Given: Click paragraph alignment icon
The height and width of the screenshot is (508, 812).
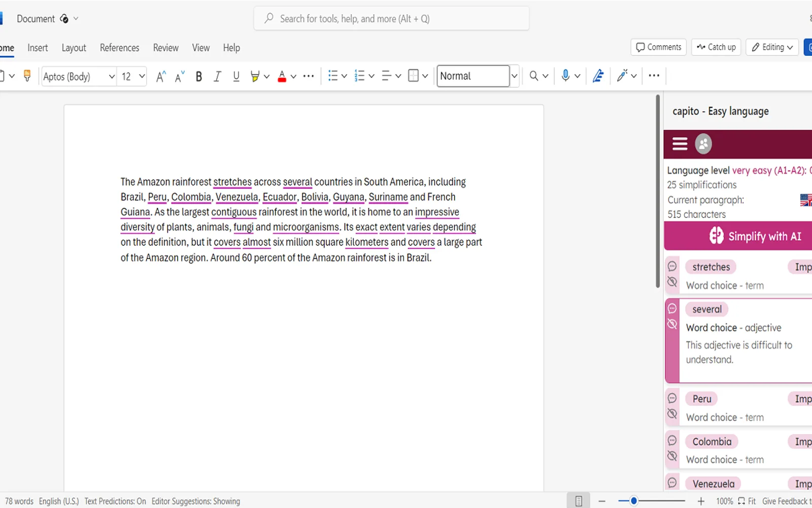Looking at the screenshot, I should 386,76.
